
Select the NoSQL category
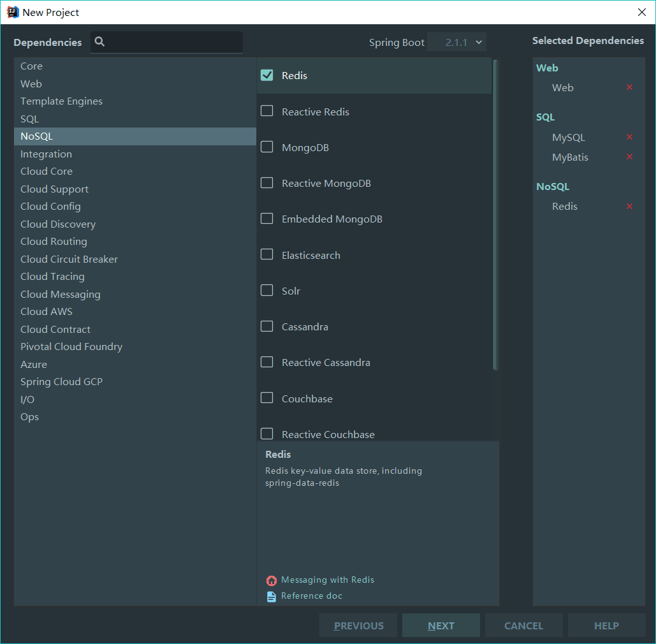[x=135, y=136]
